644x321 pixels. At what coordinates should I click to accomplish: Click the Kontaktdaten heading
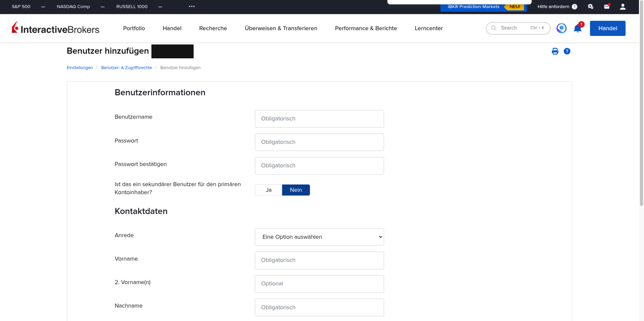pos(141,211)
